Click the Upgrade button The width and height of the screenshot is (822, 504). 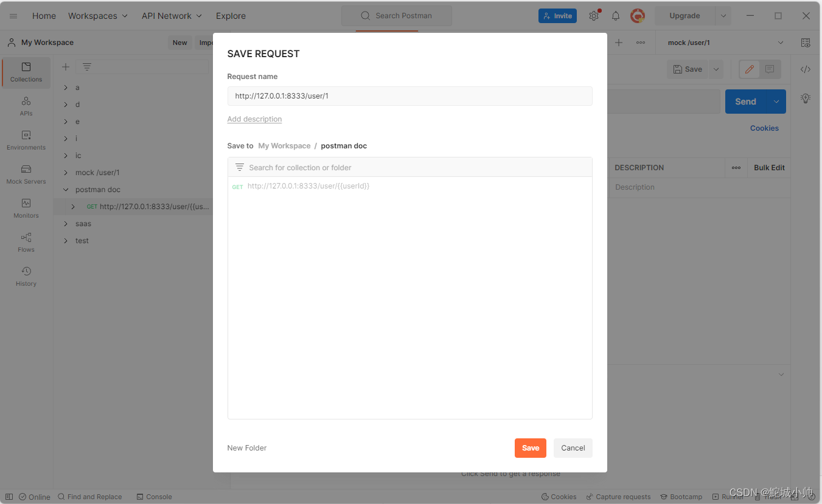click(685, 16)
